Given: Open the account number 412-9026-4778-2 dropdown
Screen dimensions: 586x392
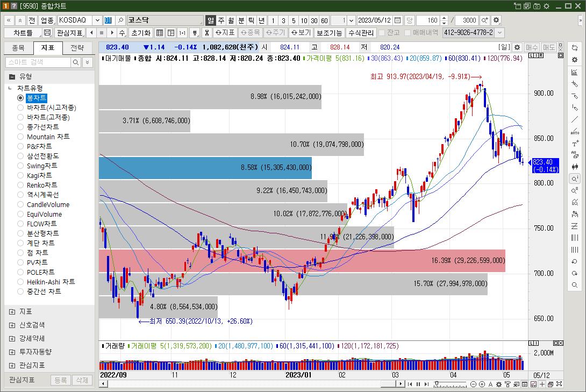Looking at the screenshot, I should 499,33.
